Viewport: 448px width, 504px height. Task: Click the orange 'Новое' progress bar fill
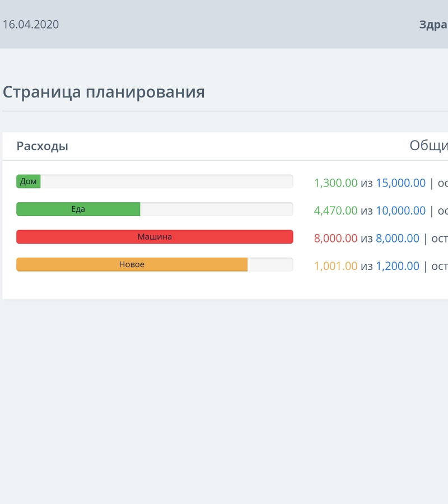tap(132, 264)
